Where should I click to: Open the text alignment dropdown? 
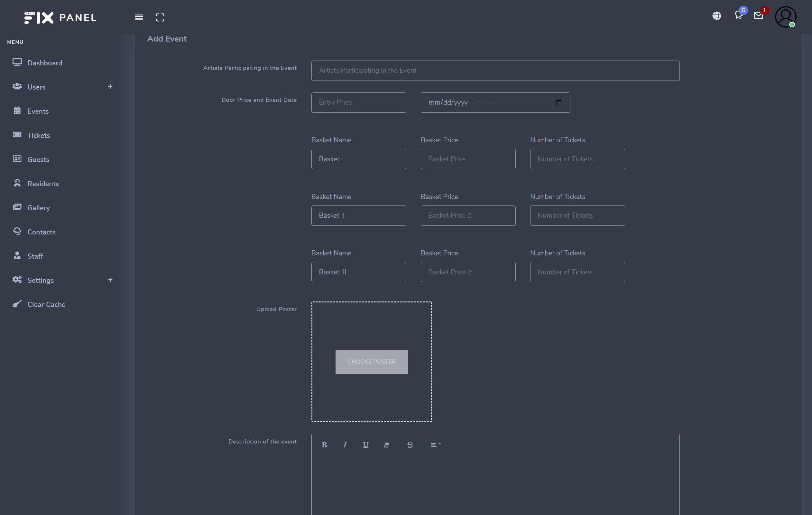435,445
